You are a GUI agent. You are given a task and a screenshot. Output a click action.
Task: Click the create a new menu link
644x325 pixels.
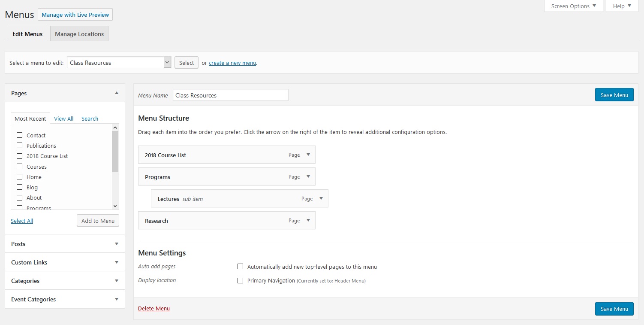click(x=232, y=63)
